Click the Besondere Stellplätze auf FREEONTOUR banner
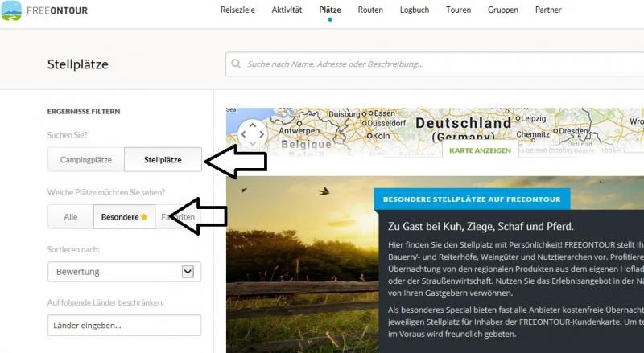This screenshot has width=644, height=353. [472, 199]
